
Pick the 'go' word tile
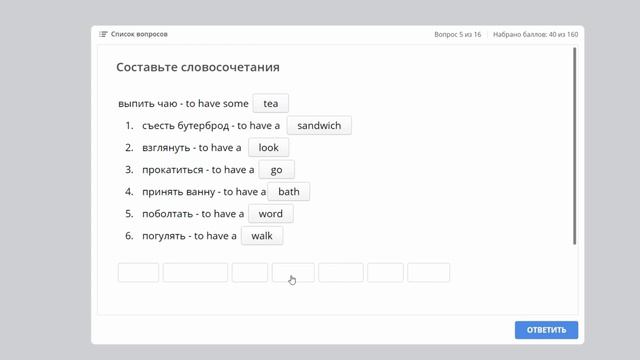[276, 169]
